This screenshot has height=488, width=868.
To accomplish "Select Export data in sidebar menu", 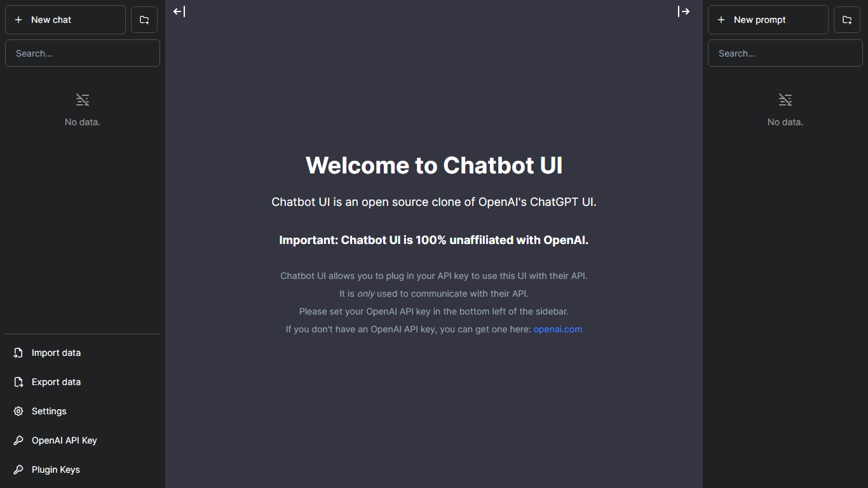I will click(56, 382).
